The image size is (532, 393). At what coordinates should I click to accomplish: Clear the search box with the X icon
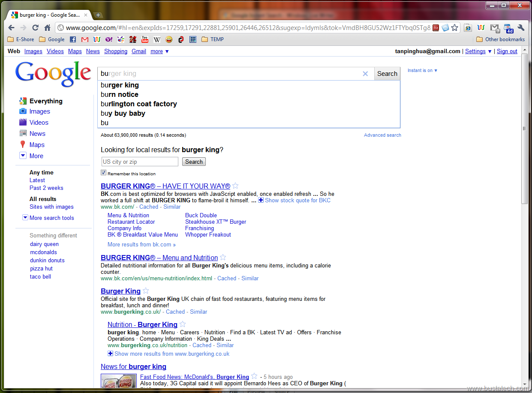(365, 74)
